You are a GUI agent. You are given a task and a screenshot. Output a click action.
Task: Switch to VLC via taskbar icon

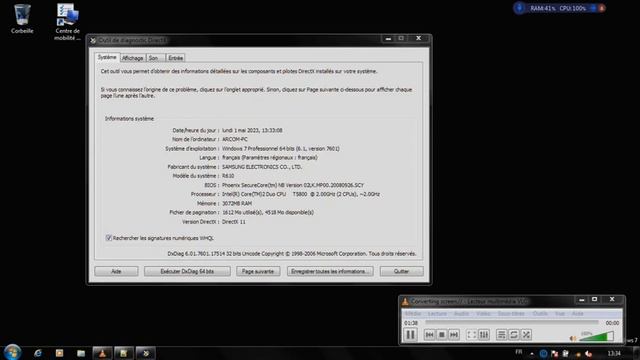click(102, 353)
